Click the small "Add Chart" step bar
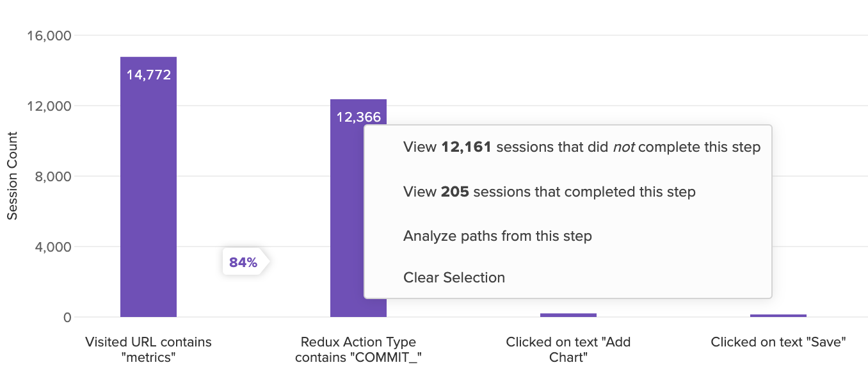The width and height of the screenshot is (868, 374). [568, 315]
